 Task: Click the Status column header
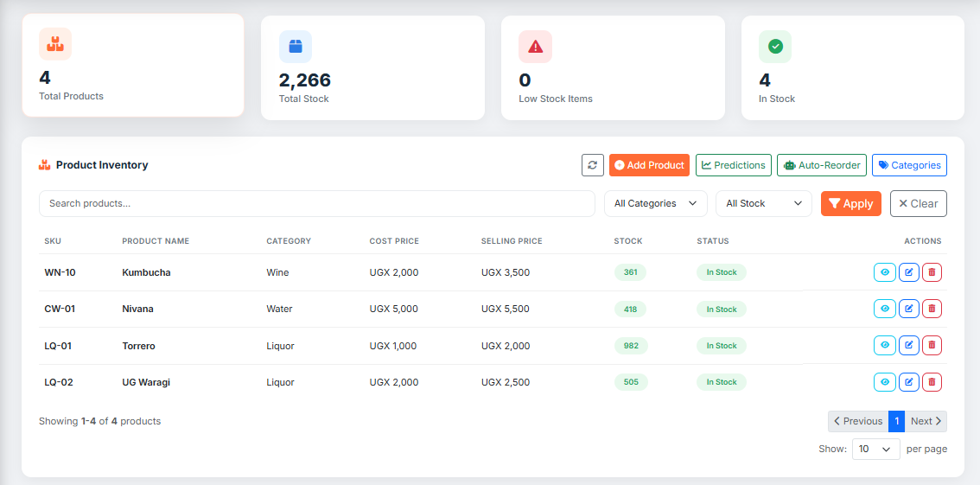tap(713, 241)
